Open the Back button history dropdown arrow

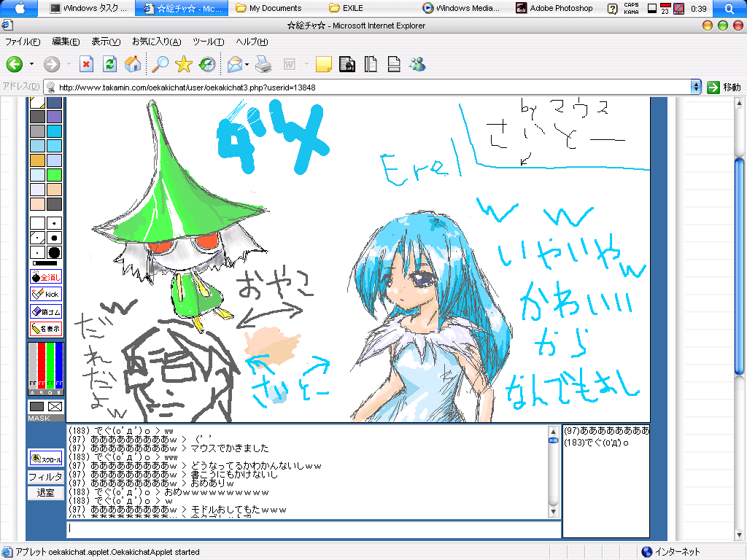[x=31, y=64]
